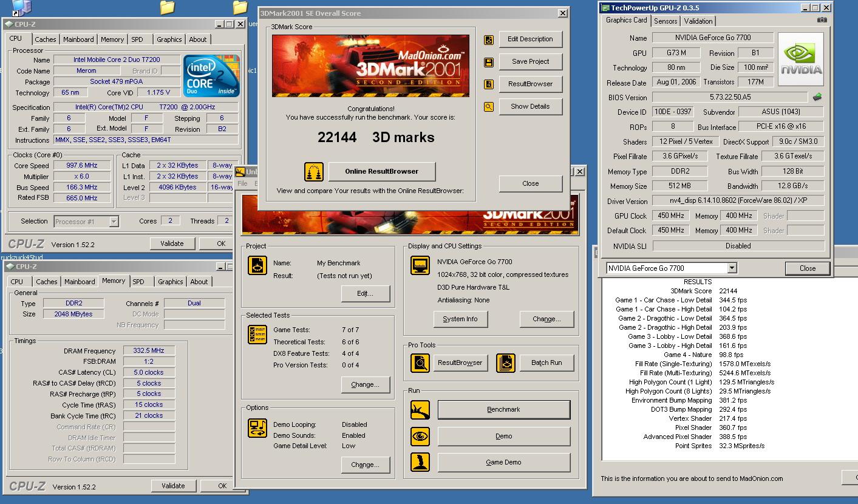Click OK in Memory CPU-Z window
Viewport: 858px width, 504px height.
(222, 486)
